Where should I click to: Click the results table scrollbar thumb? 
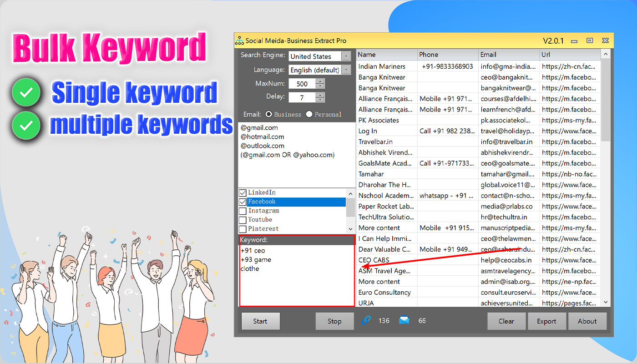(x=606, y=100)
